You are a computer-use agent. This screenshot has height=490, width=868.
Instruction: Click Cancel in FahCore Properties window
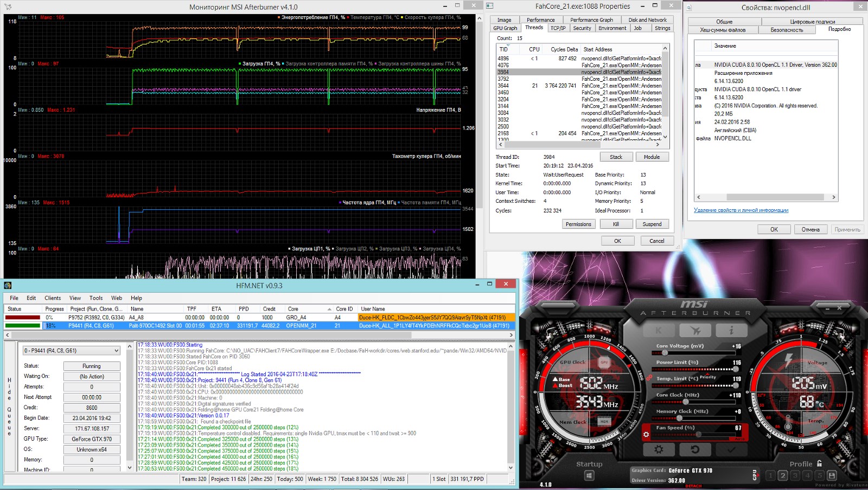656,241
